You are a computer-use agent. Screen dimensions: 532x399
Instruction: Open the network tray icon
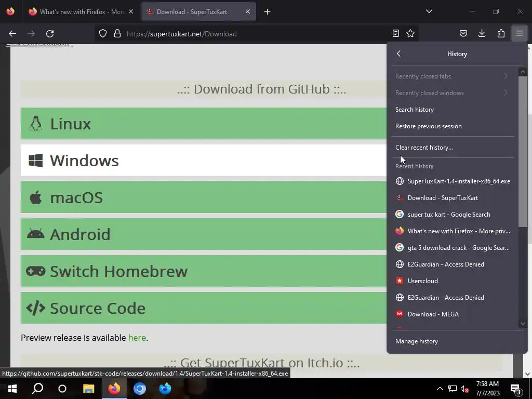point(453,389)
